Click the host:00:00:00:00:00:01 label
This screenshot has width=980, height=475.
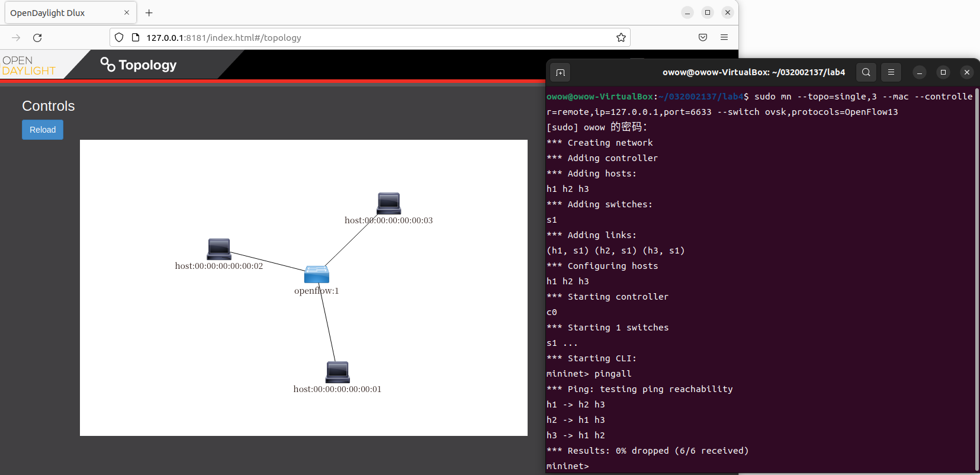point(338,389)
